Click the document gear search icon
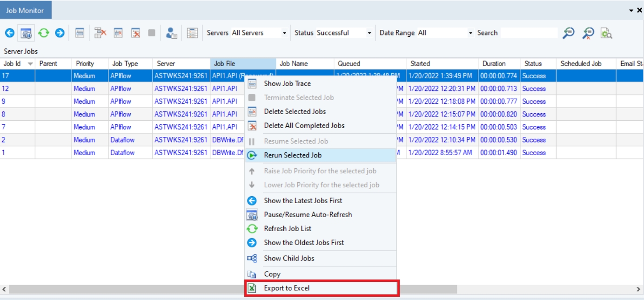644x300 pixels. tap(606, 33)
